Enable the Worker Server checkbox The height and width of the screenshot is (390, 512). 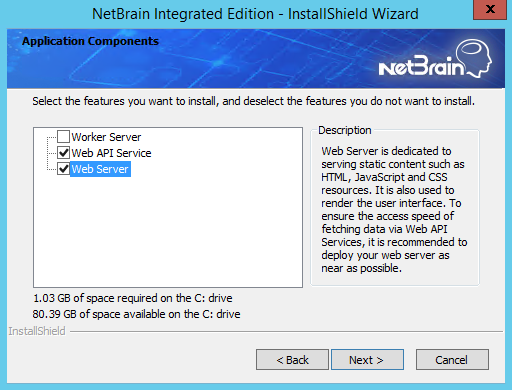(x=63, y=137)
